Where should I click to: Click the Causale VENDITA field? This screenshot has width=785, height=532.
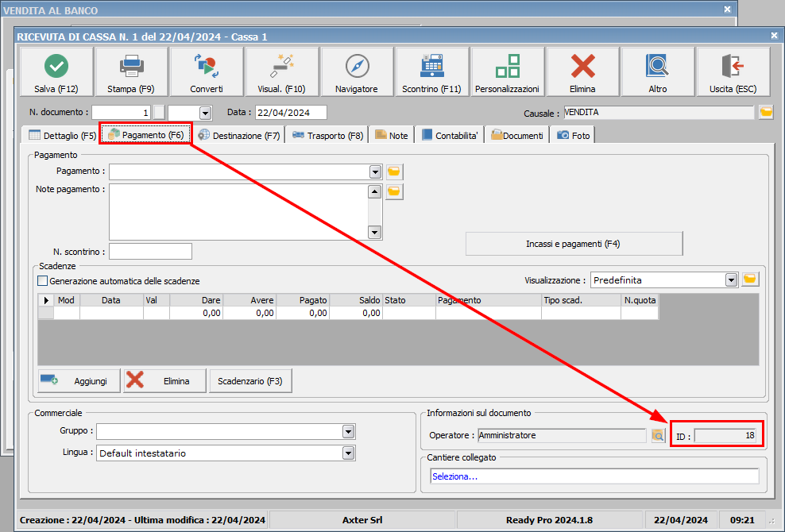659,112
